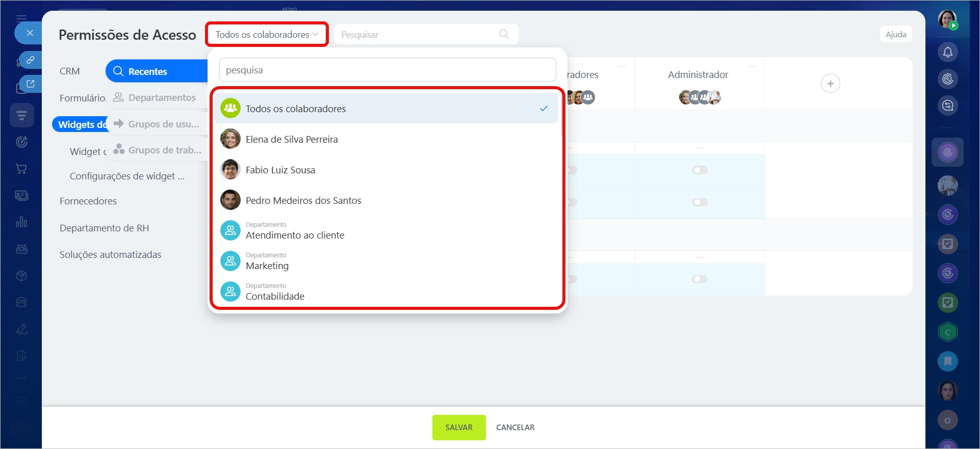Click the CANCELAR link
980x449 pixels.
(515, 428)
